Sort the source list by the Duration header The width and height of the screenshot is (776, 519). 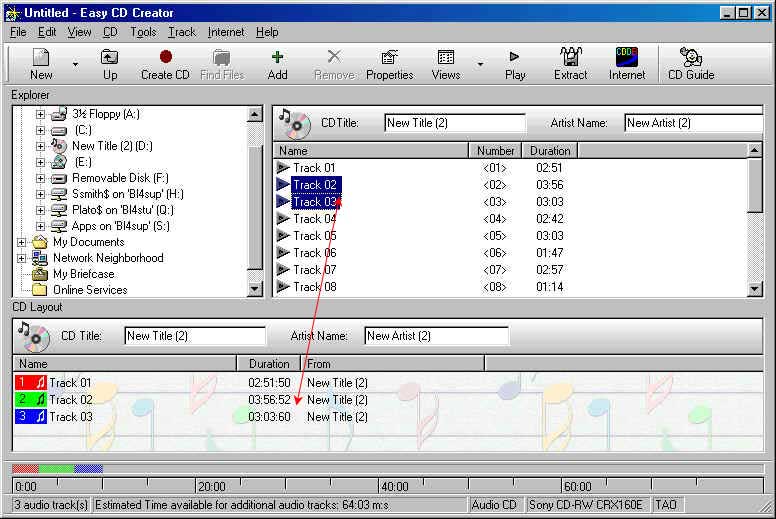pyautogui.click(x=550, y=151)
